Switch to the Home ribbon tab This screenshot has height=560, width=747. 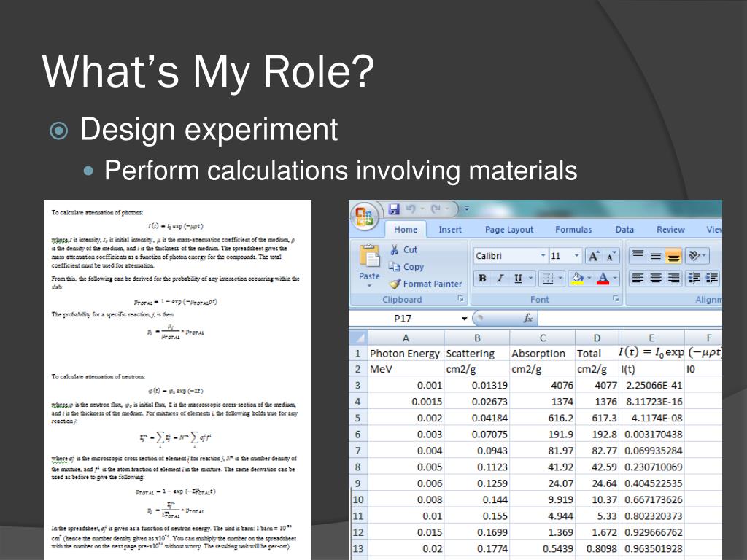406,230
